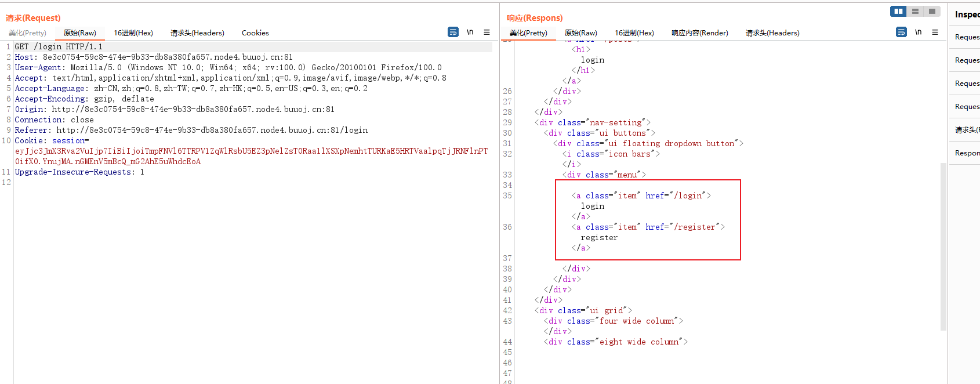Open the 响应内容(Render) response tab
980x384 pixels.
point(700,33)
